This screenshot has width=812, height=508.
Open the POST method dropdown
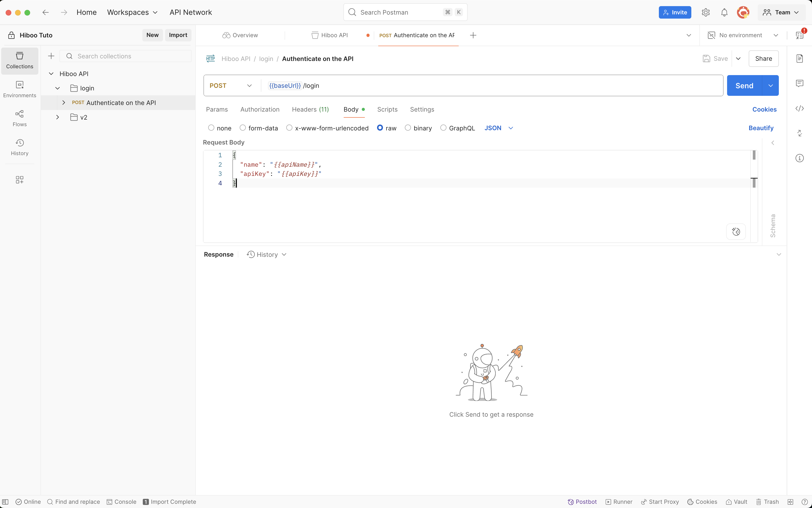pos(231,86)
